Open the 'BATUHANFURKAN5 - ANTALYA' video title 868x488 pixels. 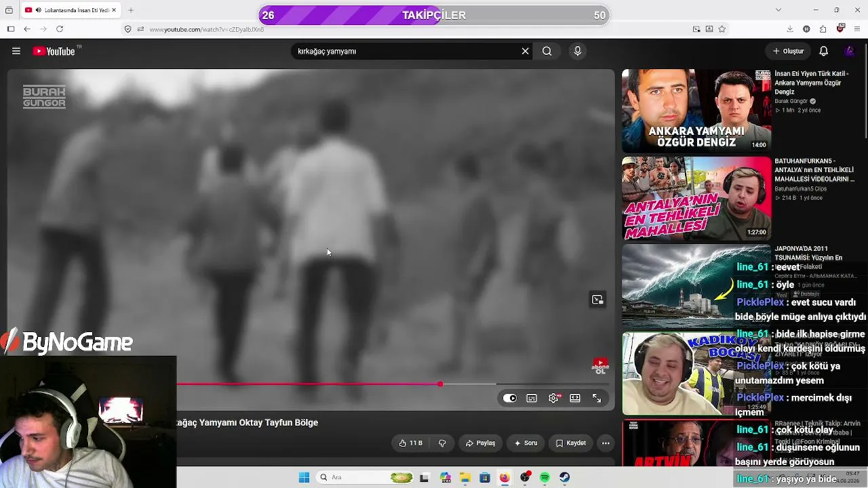pos(814,170)
